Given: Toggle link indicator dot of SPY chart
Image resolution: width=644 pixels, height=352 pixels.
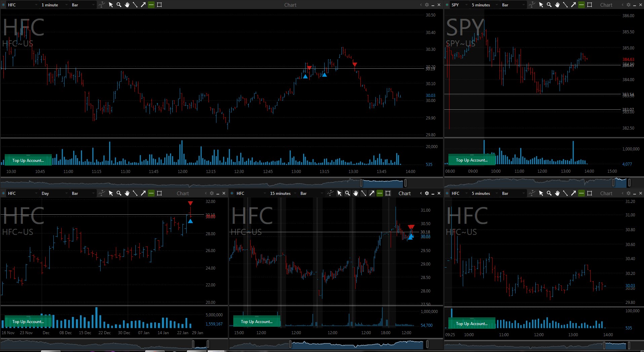Looking at the screenshot, I should coord(447,5).
